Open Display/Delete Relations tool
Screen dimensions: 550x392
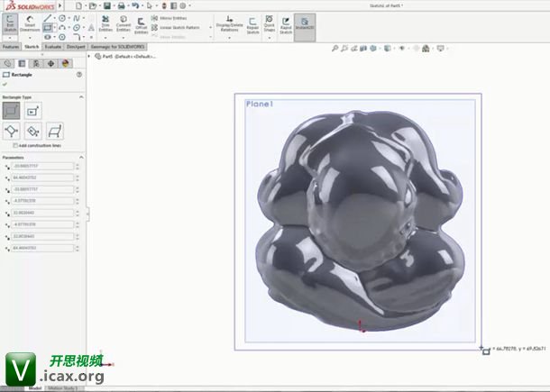(x=229, y=24)
